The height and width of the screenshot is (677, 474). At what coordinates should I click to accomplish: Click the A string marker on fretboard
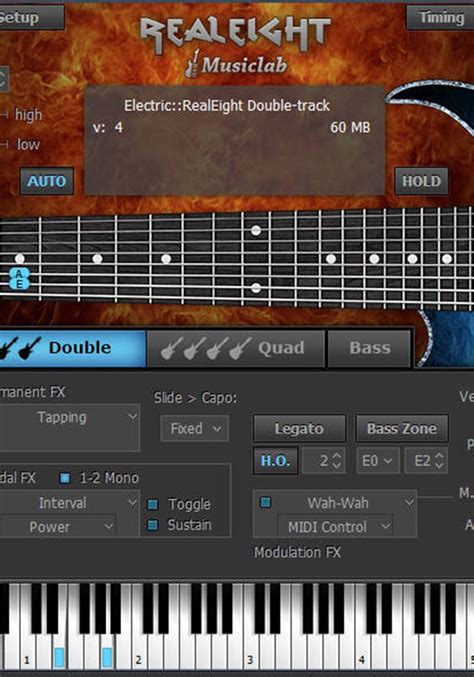19,273
